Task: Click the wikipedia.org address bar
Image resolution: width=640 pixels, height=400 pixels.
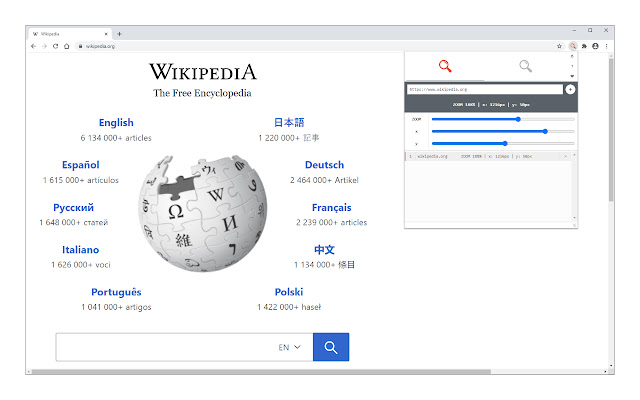Action: coord(314,46)
